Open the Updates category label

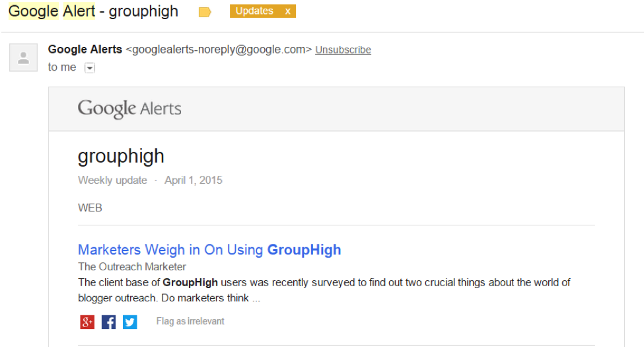click(254, 11)
